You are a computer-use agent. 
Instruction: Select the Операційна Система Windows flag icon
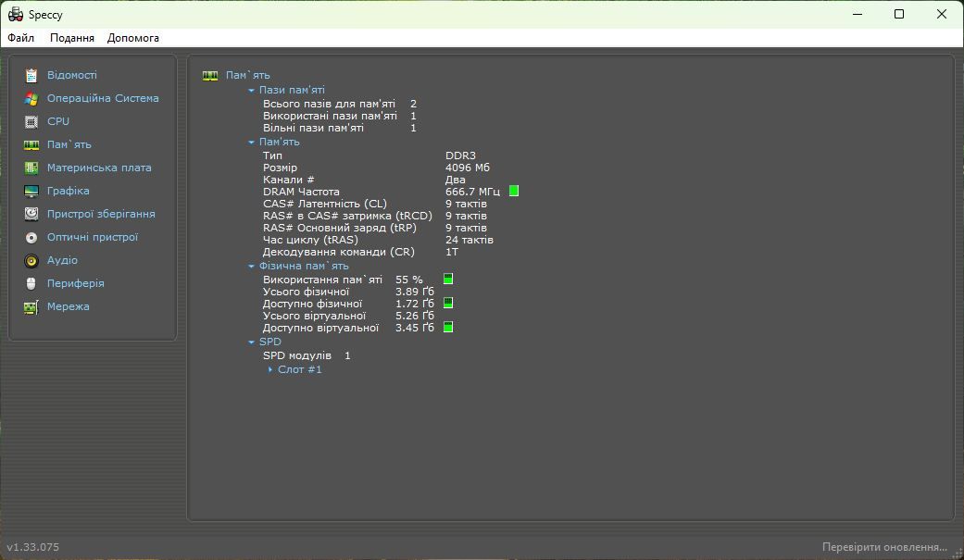tap(31, 98)
